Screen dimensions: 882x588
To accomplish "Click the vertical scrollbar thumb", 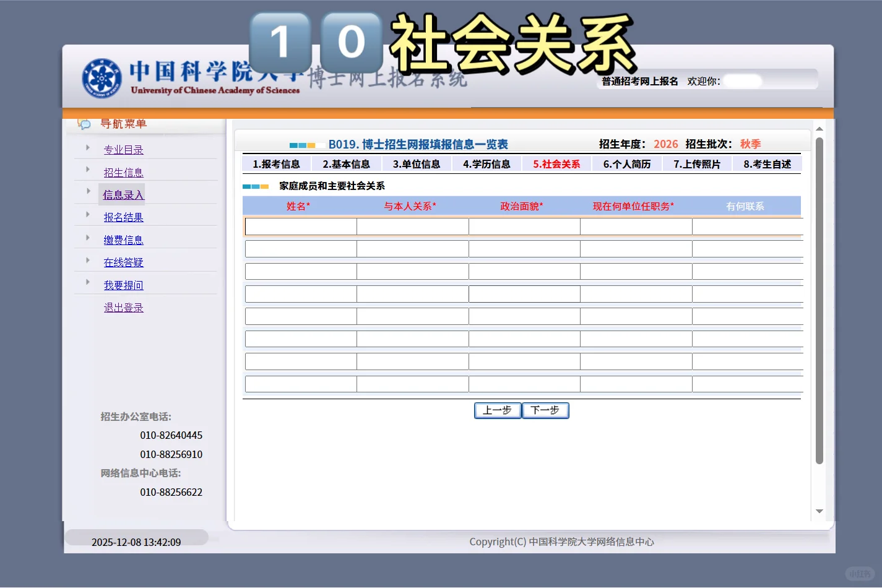I will 819,300.
